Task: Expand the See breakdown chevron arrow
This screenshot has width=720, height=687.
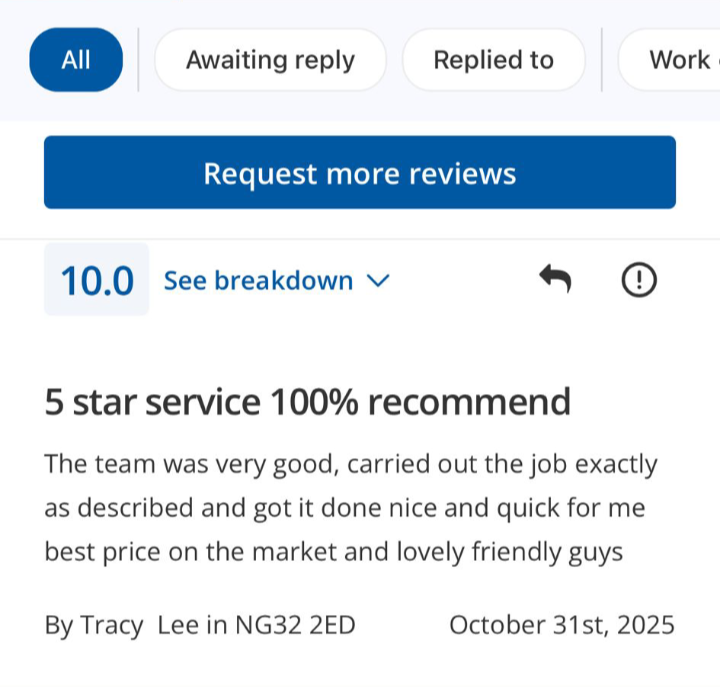Action: [x=377, y=282]
